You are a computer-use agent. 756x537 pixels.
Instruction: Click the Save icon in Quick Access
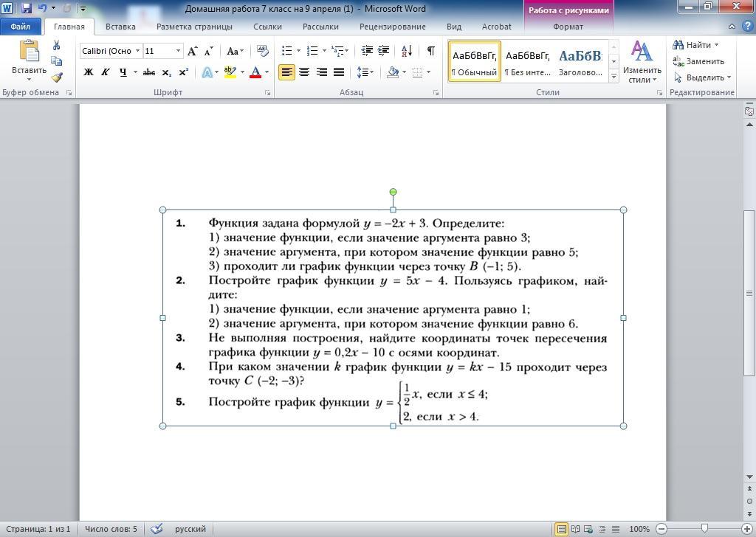click(x=27, y=8)
